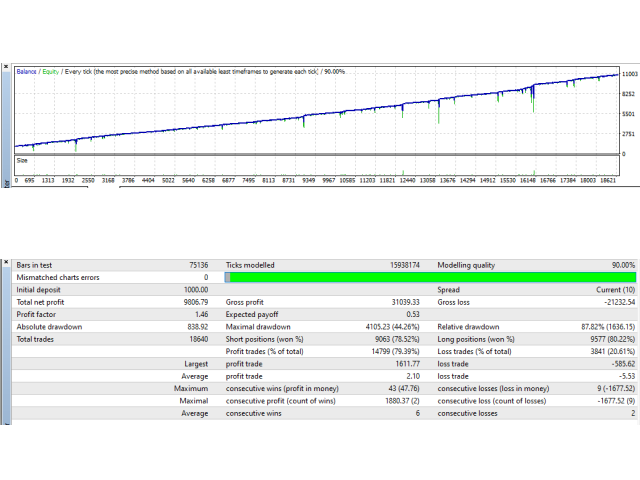Select the Largest profit trade value 1611.77

point(407,364)
